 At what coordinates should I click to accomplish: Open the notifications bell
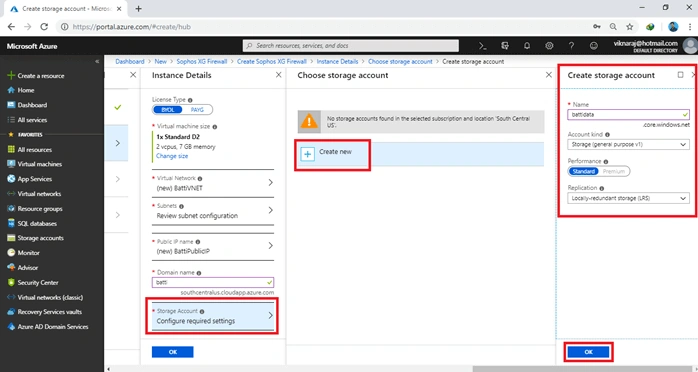click(527, 46)
